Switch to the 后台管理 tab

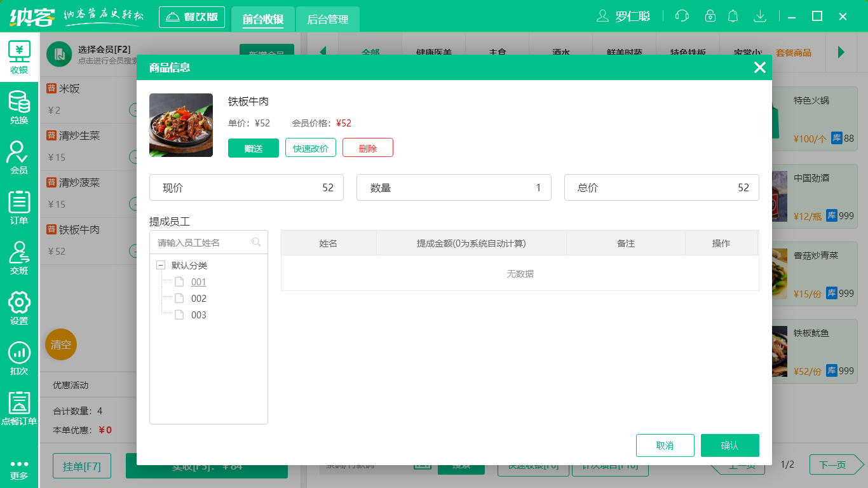coord(329,20)
